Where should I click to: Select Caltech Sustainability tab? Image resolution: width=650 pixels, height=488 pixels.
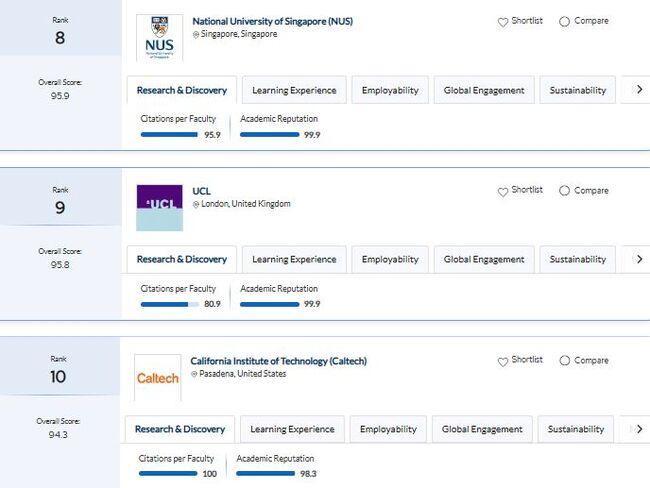[x=576, y=429]
